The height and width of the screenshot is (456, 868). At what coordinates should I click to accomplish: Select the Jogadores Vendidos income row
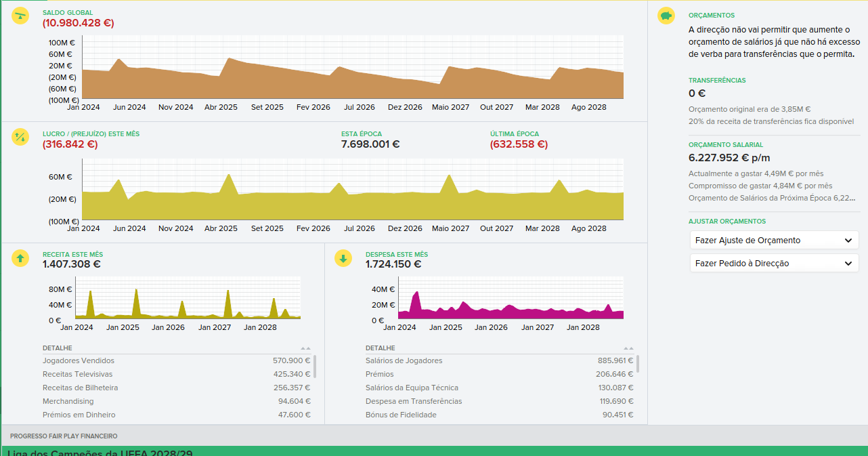click(176, 360)
